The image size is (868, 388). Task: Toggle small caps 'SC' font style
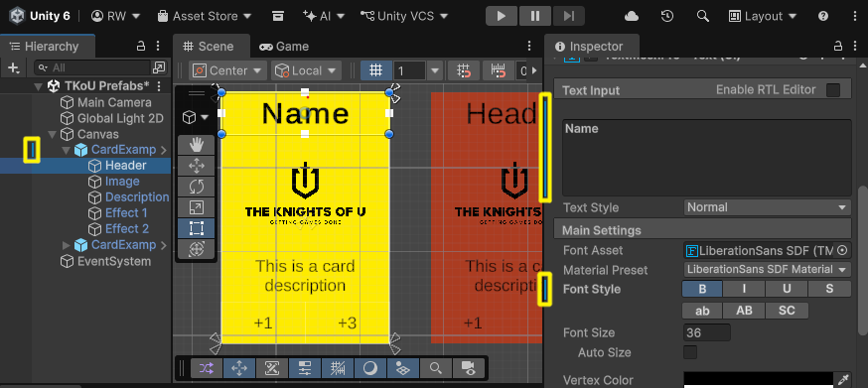787,311
